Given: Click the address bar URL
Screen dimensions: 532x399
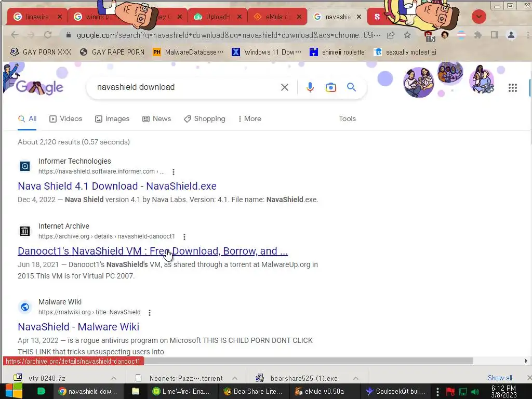Looking at the screenshot, I should pyautogui.click(x=229, y=35).
